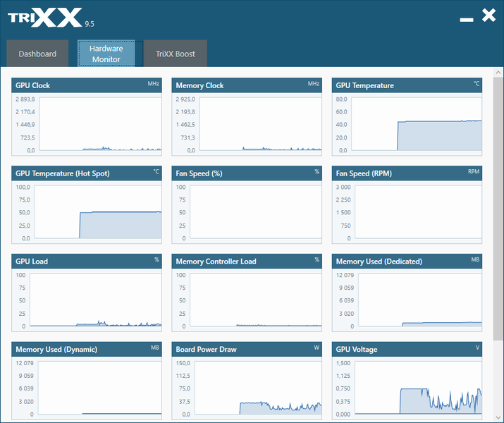504x423 pixels.
Task: Select the Hardware Monitor tab
Action: 106,54
